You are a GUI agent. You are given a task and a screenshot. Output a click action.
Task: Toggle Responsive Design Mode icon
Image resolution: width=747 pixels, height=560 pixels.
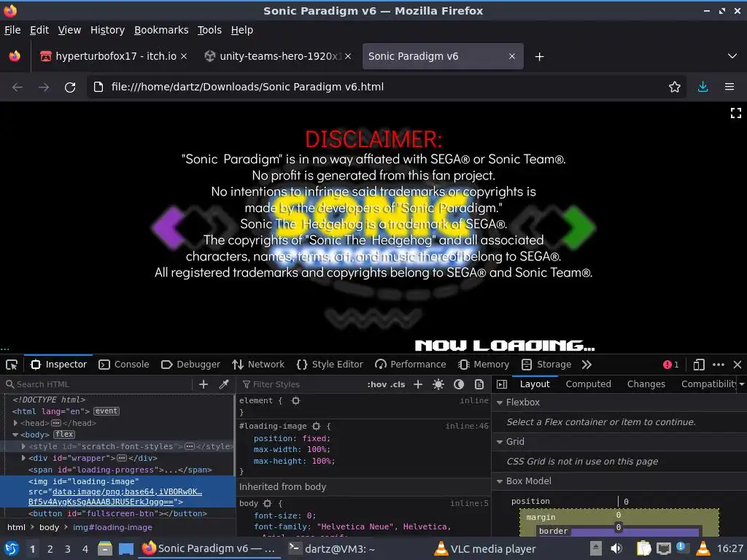699,365
